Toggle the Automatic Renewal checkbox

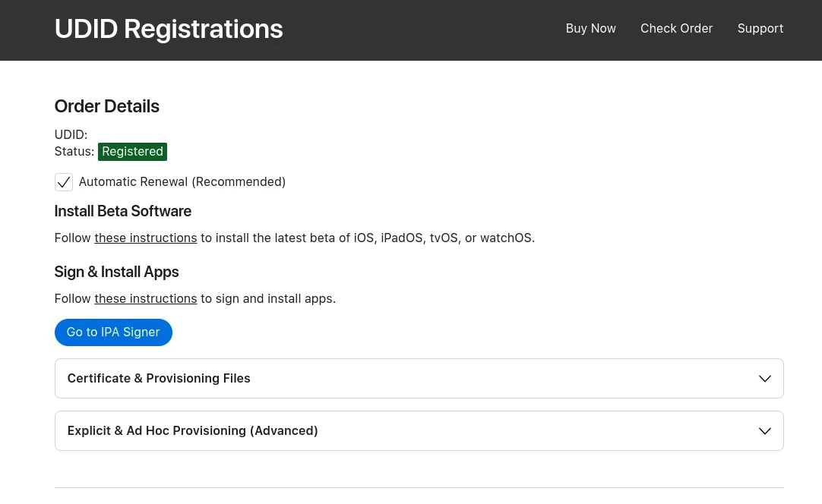click(64, 182)
